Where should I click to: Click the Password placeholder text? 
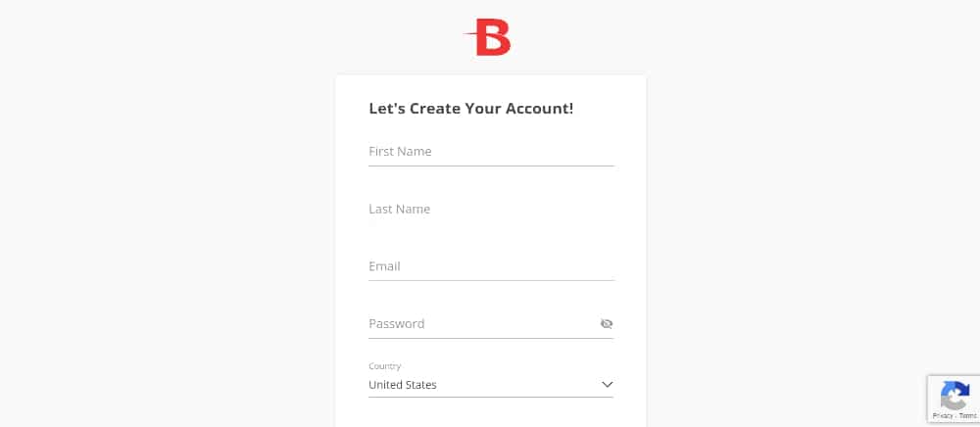point(396,324)
